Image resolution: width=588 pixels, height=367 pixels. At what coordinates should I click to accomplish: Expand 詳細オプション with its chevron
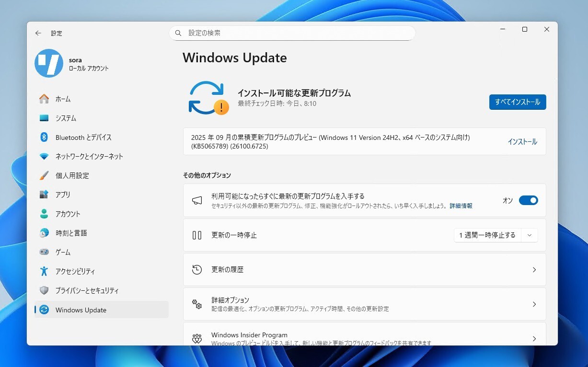[x=534, y=304]
